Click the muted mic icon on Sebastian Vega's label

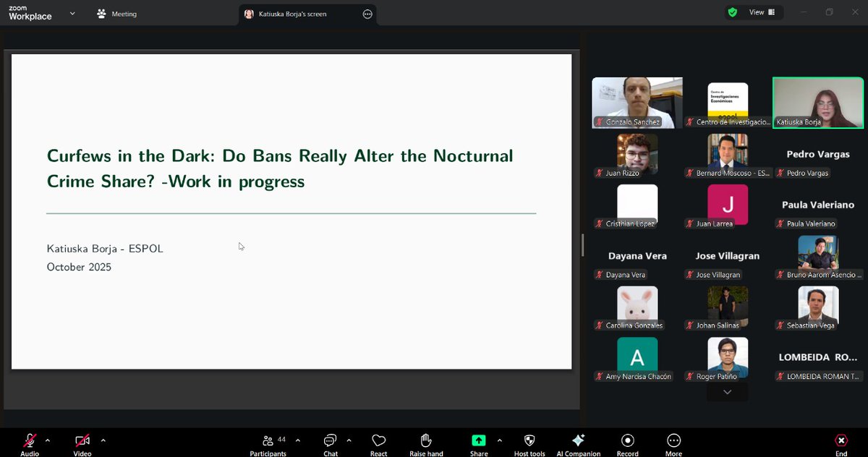(780, 325)
